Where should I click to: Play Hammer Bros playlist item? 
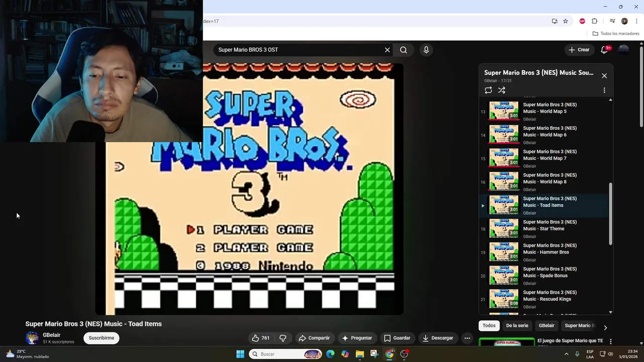(x=543, y=252)
